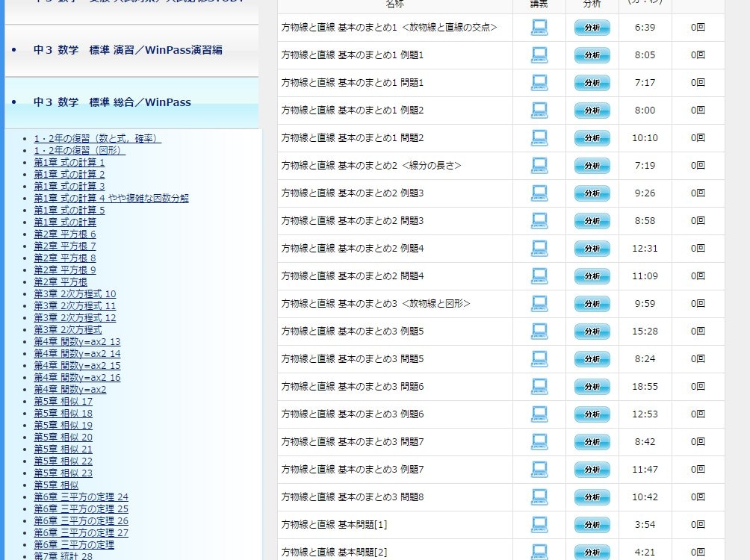
Task: Open 第3章 2次方程式 10 link
Action: pyautogui.click(x=75, y=294)
